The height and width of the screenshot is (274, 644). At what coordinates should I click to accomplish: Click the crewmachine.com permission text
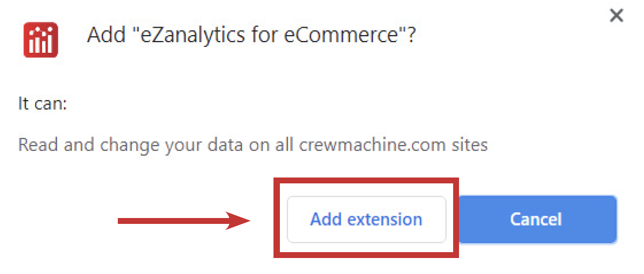coord(253,145)
